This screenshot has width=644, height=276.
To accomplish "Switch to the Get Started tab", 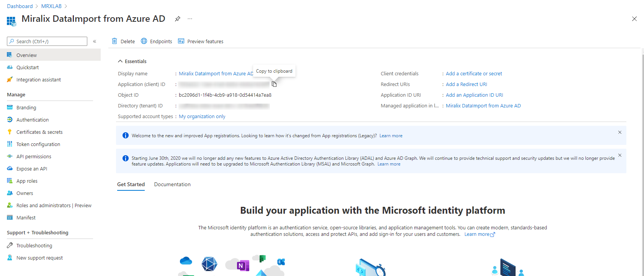I will pos(131,184).
